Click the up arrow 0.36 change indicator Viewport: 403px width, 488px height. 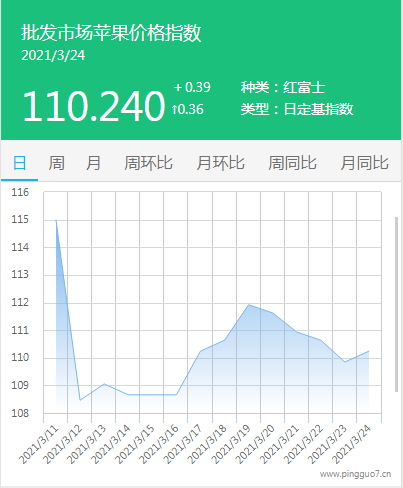coord(187,109)
